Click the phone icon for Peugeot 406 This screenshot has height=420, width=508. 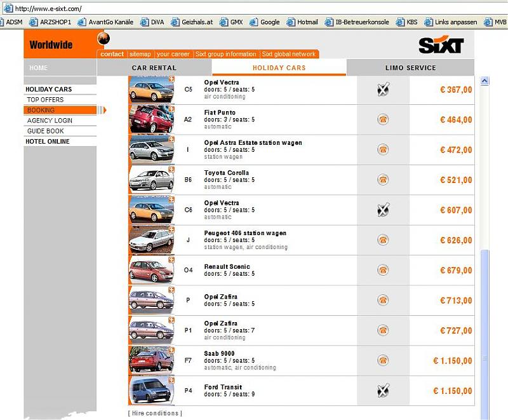383,240
